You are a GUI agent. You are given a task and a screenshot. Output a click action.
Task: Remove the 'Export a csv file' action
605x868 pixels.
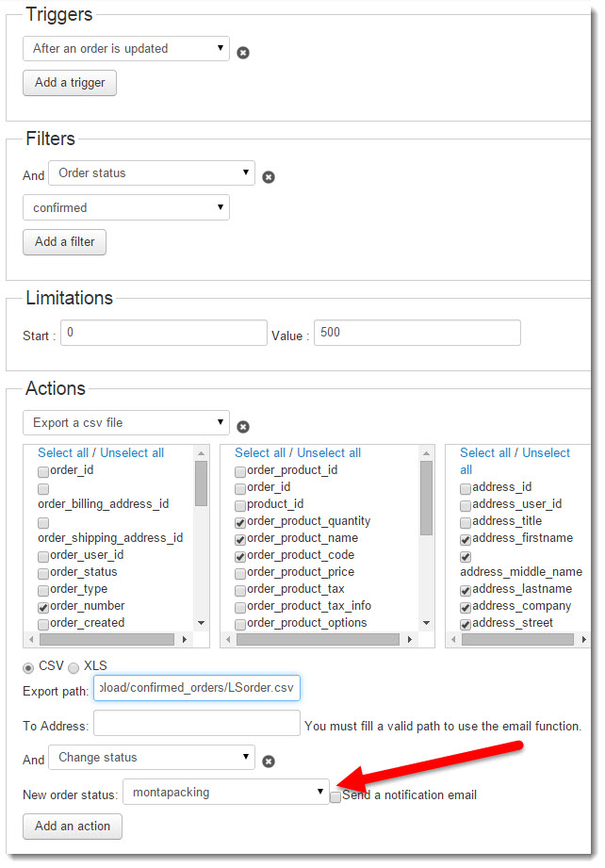pos(243,427)
